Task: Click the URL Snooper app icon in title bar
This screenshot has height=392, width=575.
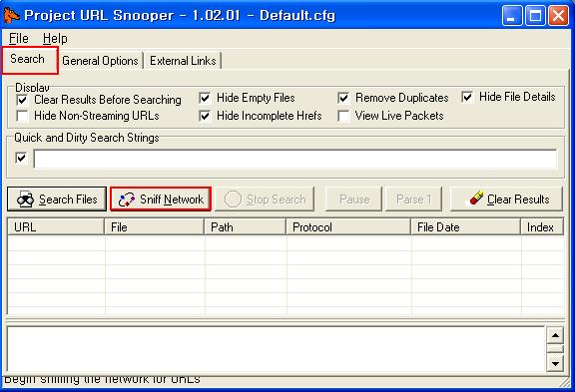Action: coord(11,15)
